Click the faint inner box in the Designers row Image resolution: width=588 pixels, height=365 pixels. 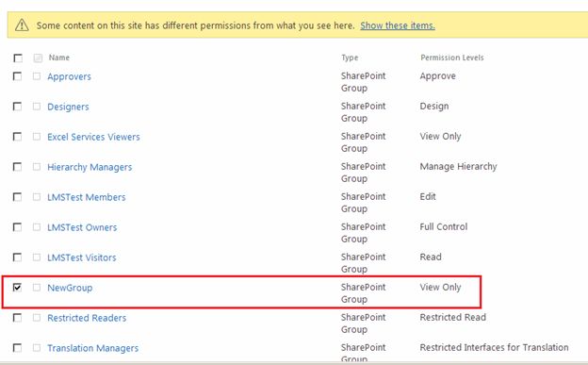click(x=37, y=107)
